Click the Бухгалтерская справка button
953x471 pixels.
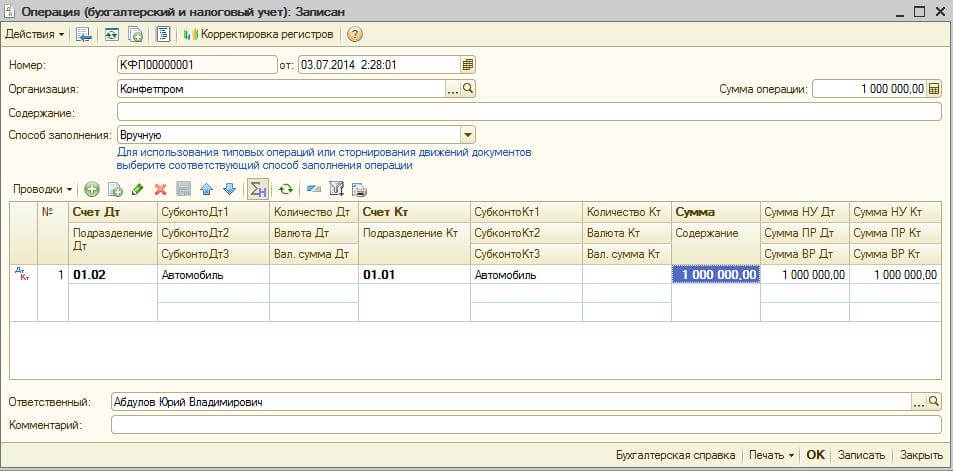pos(675,455)
